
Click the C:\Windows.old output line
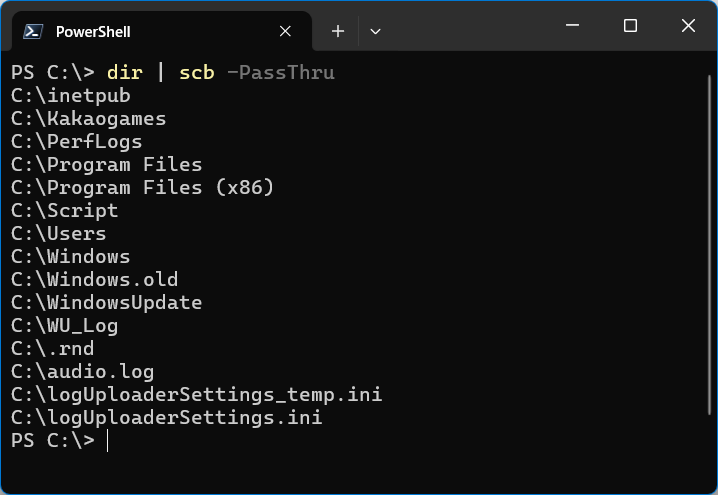(x=95, y=279)
